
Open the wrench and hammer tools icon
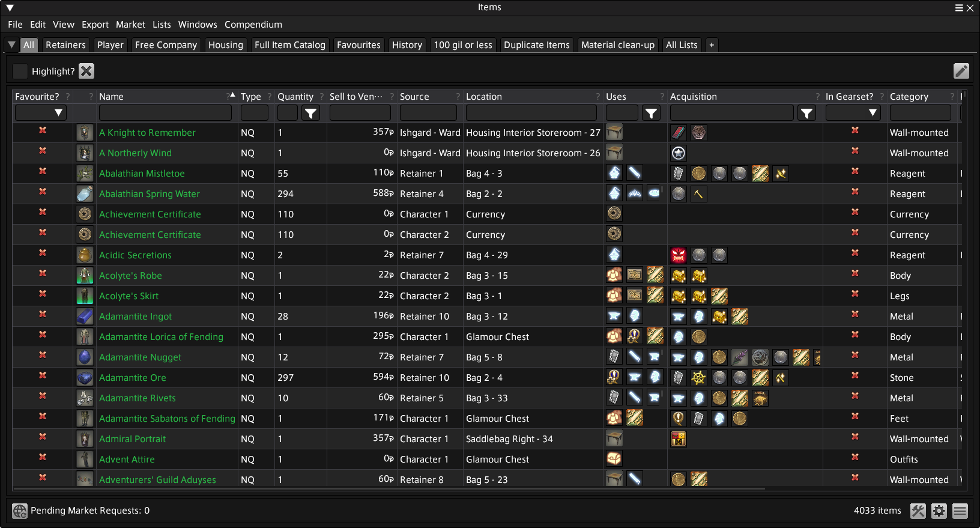(x=918, y=511)
